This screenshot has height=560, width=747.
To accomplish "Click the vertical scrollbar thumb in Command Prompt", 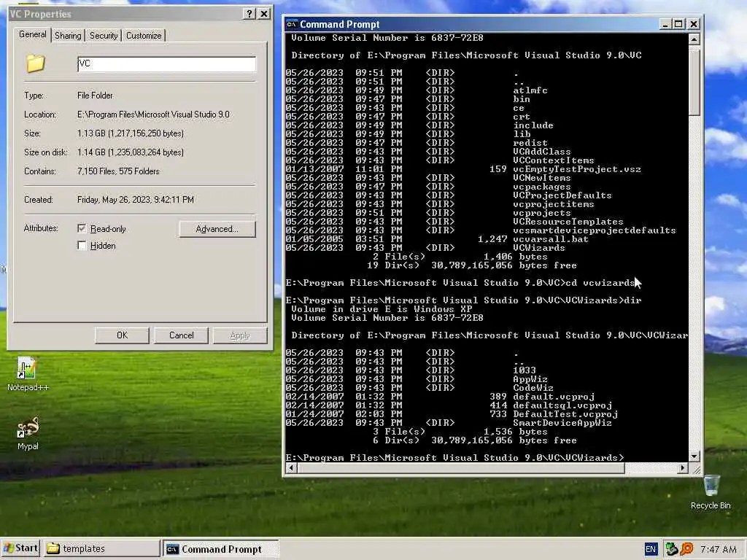I will click(x=694, y=80).
